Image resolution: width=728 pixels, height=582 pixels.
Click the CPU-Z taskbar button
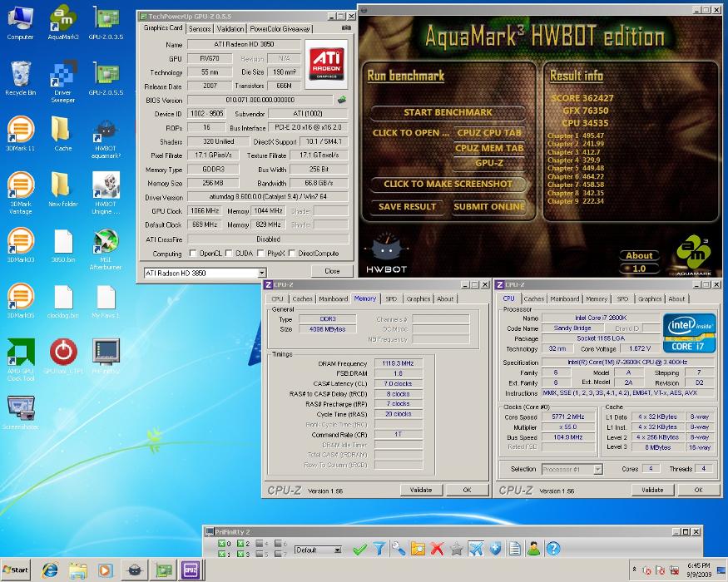[191, 570]
